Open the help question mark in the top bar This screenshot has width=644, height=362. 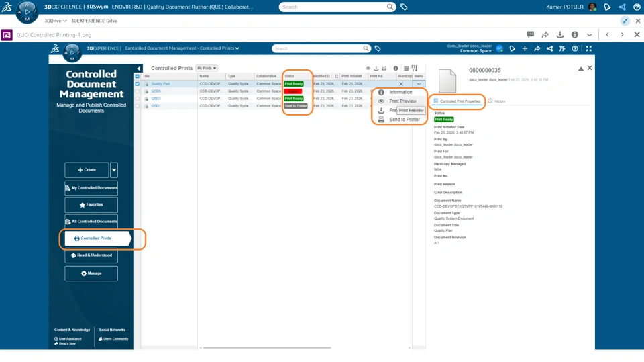click(637, 7)
